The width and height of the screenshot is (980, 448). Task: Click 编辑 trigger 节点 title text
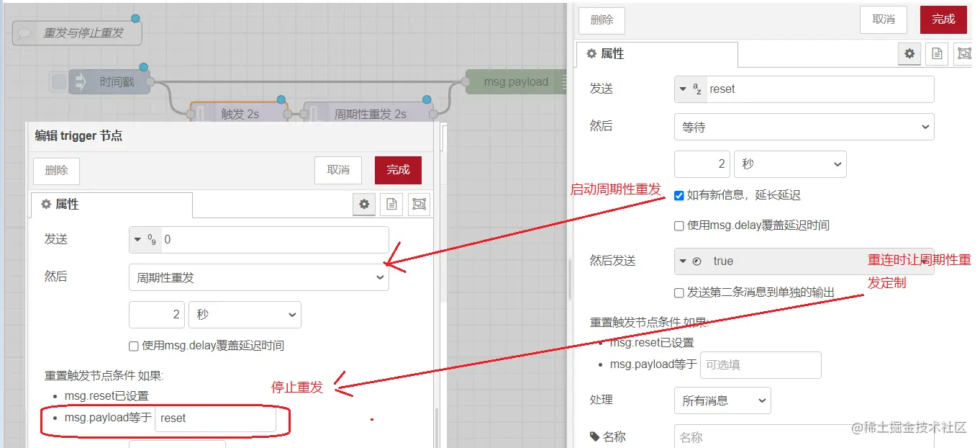[78, 135]
